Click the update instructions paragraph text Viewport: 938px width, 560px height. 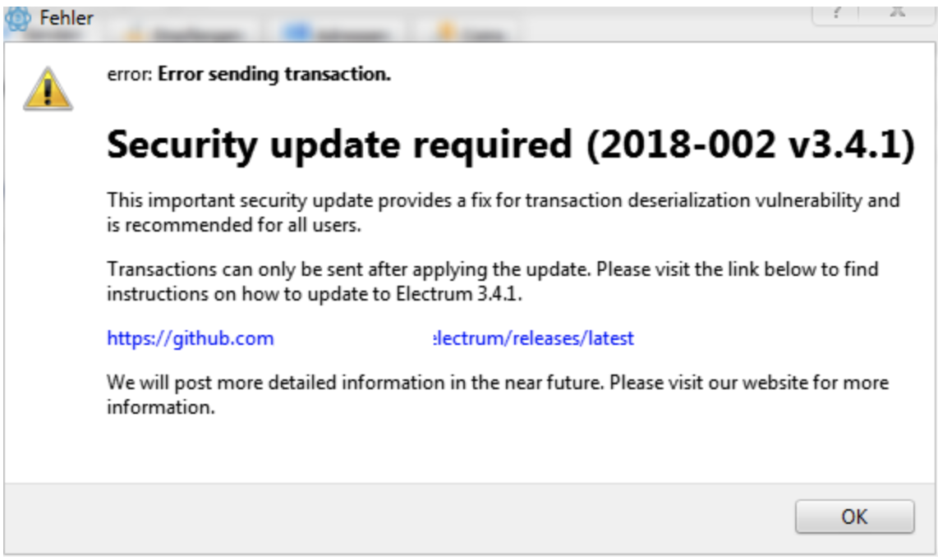tap(370, 279)
